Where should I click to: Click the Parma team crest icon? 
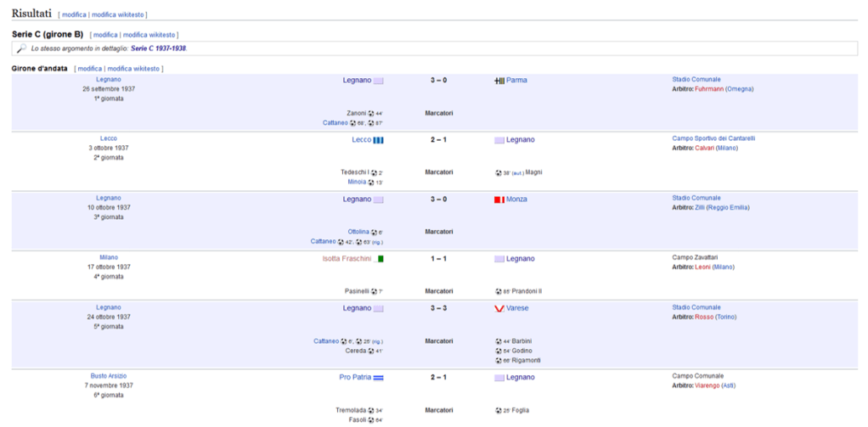499,81
